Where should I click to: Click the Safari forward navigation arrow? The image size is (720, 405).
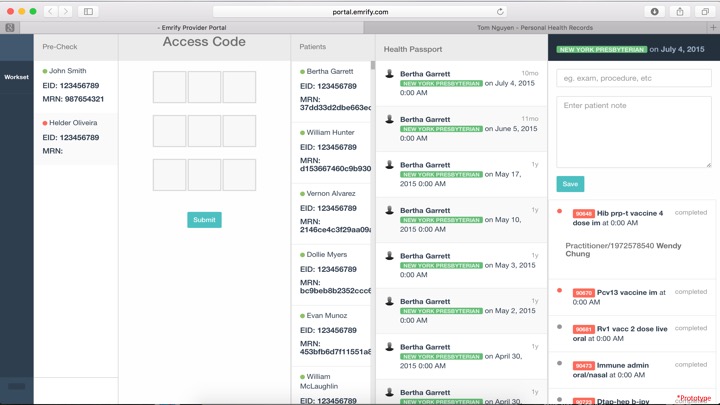point(66,11)
